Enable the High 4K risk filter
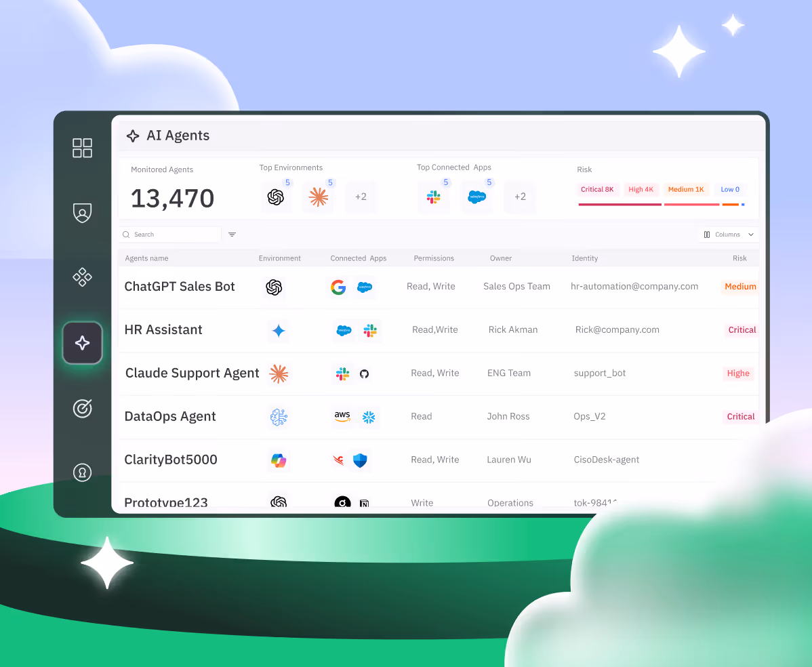 (641, 189)
